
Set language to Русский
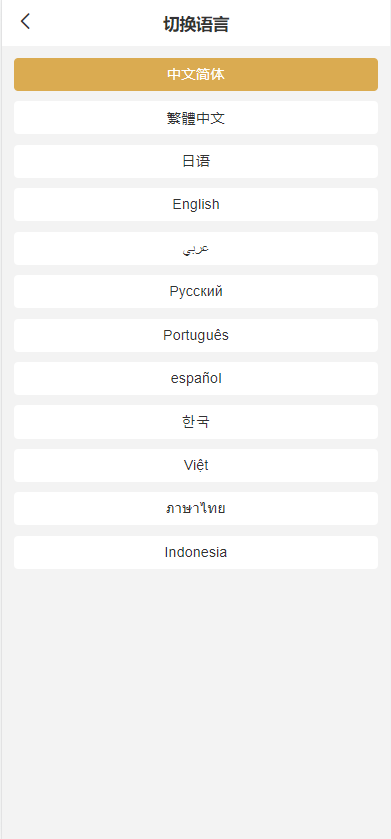tap(196, 292)
